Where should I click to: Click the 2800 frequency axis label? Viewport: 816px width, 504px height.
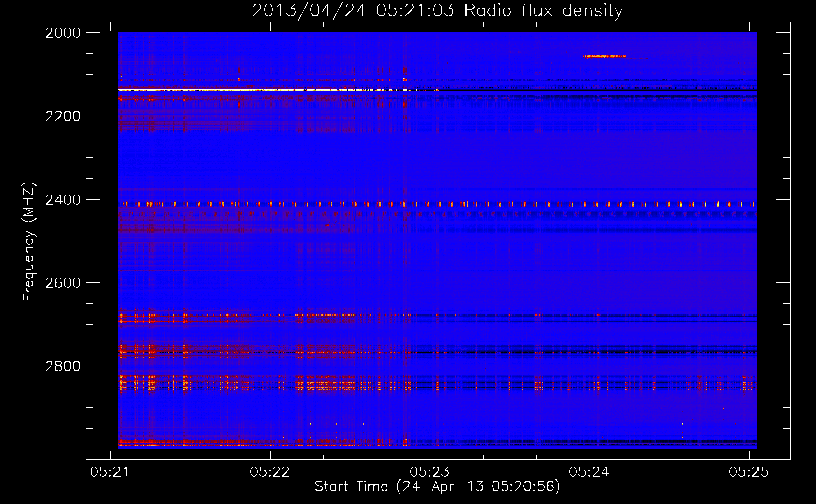point(63,366)
